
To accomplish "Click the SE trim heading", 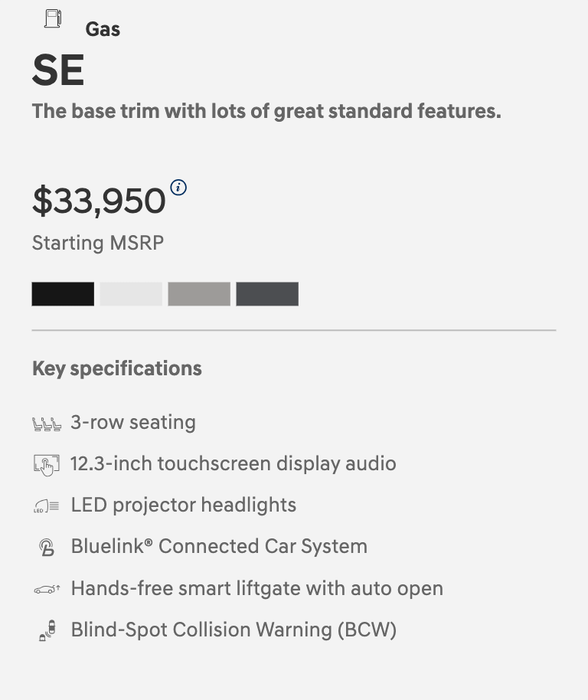I will pos(58,70).
